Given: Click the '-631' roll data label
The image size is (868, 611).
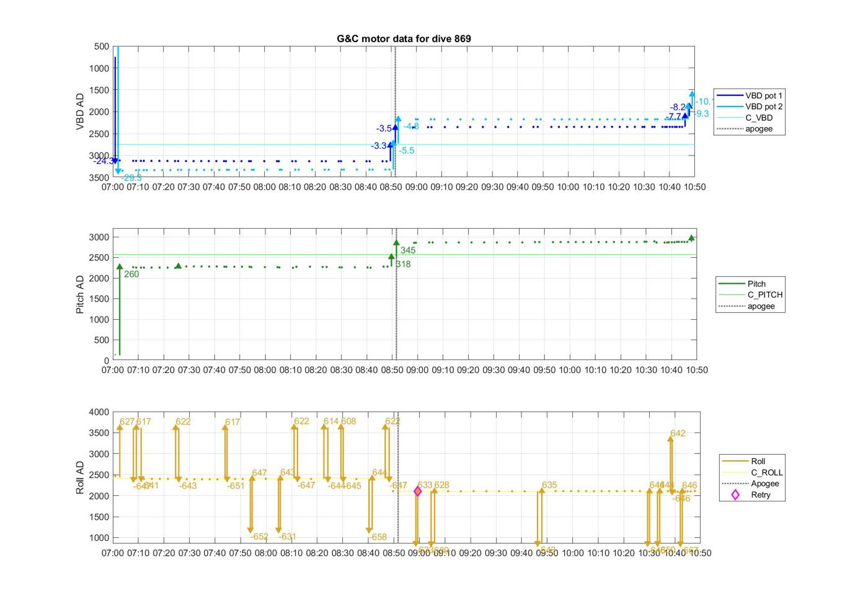Looking at the screenshot, I should [288, 537].
